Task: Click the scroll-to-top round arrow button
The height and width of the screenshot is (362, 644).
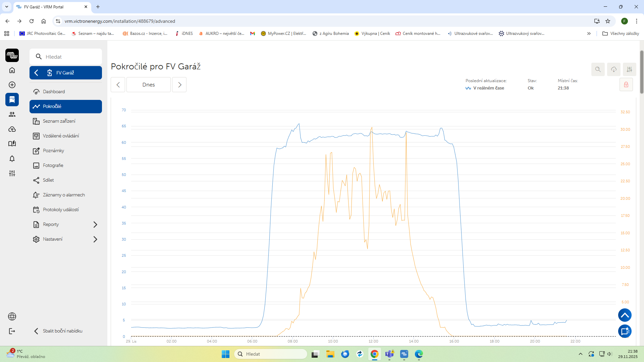Action: coord(625,315)
